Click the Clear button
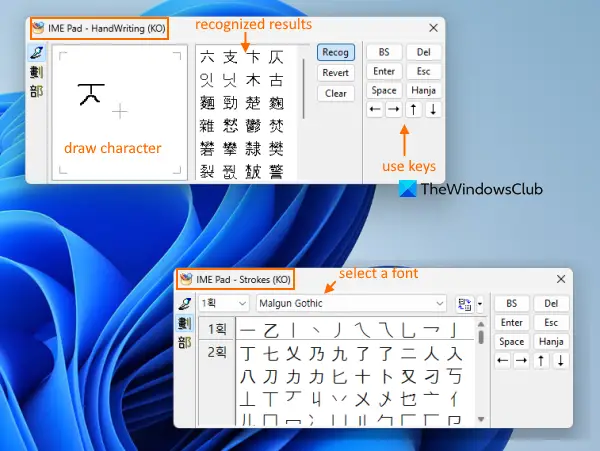This screenshot has height=451, width=600. (336, 93)
